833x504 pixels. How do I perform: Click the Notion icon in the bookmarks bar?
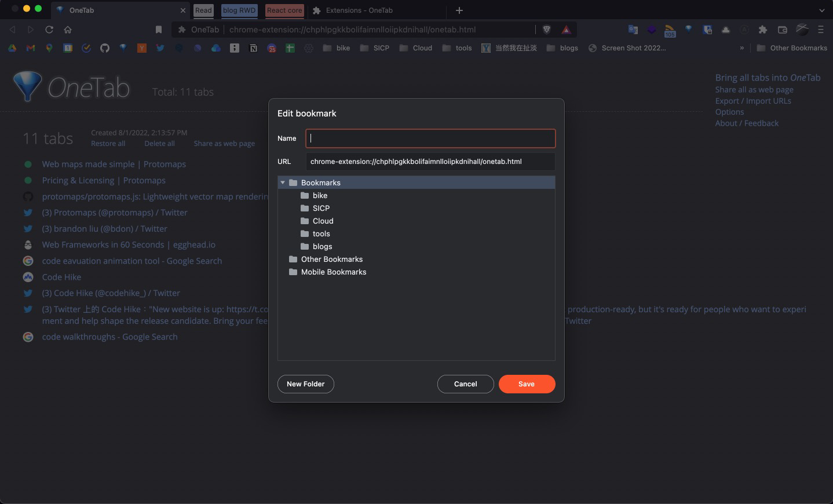coord(253,48)
